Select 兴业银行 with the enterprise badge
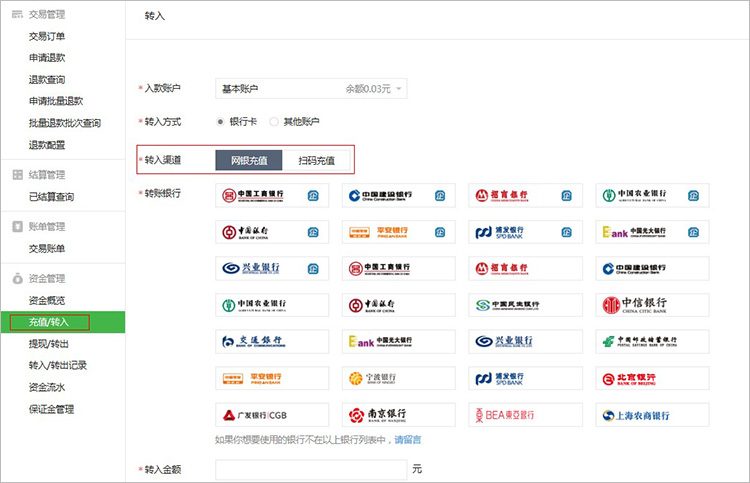This screenshot has height=483, width=750. click(x=272, y=268)
